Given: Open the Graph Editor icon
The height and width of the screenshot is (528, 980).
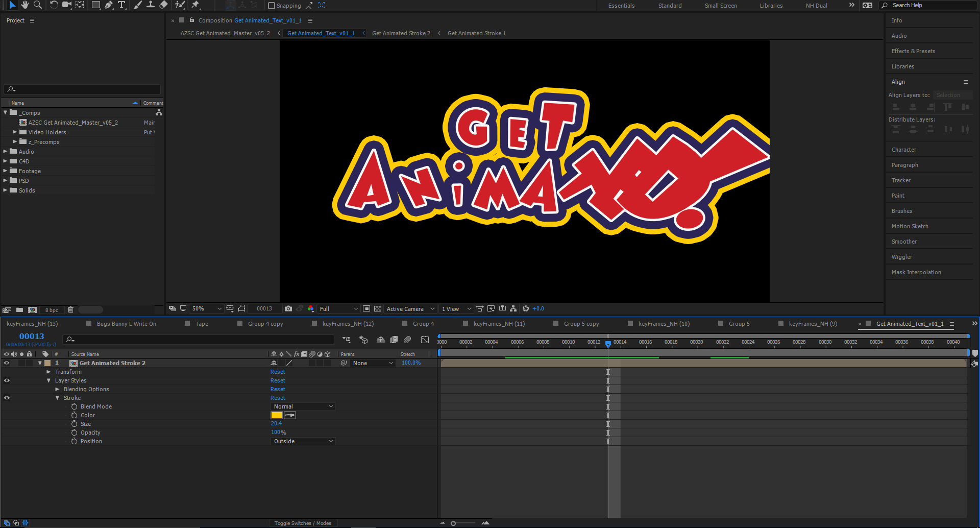Looking at the screenshot, I should coord(425,340).
